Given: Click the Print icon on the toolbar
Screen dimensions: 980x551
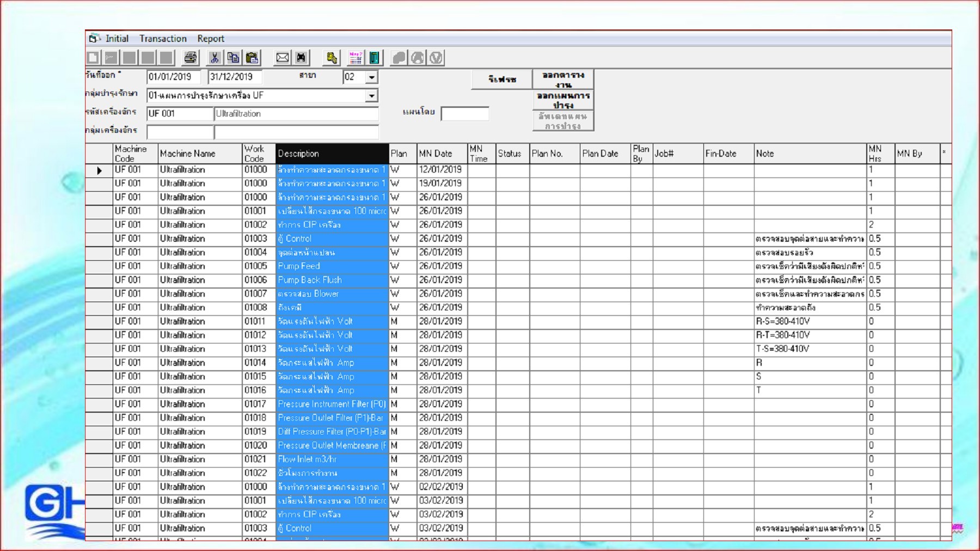Looking at the screenshot, I should coord(189,58).
